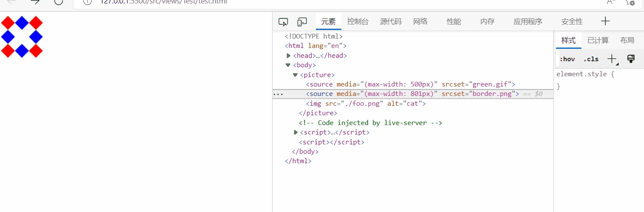The height and width of the screenshot is (212, 644).
Task: Open the 安全性 tab
Action: (x=572, y=21)
